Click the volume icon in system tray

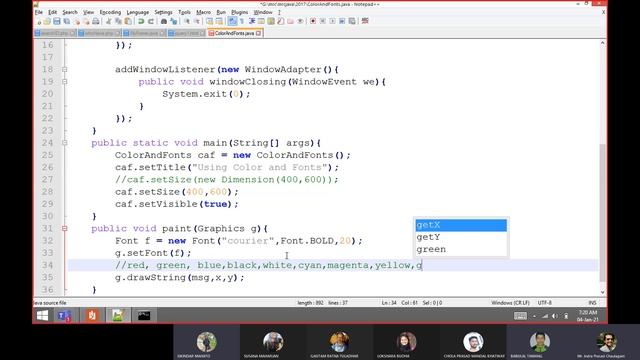pos(555,316)
